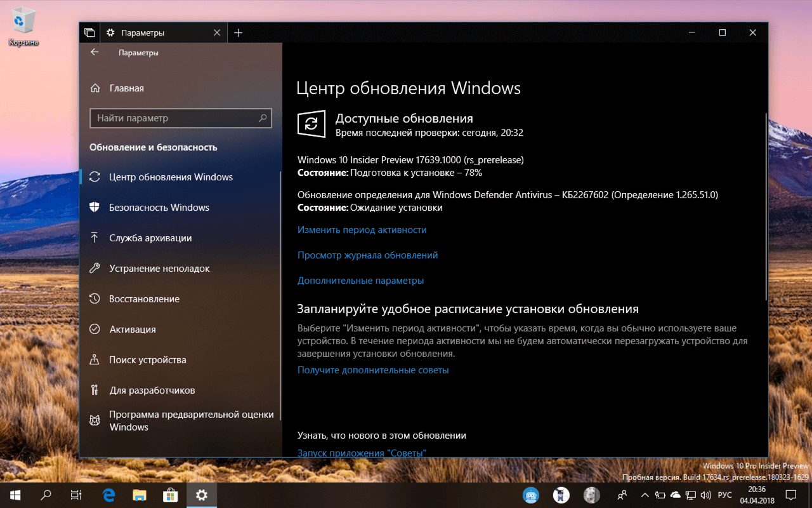Click the Windows Defender Antivirus KB2267602 update line
This screenshot has height=508, width=812.
pos(507,195)
